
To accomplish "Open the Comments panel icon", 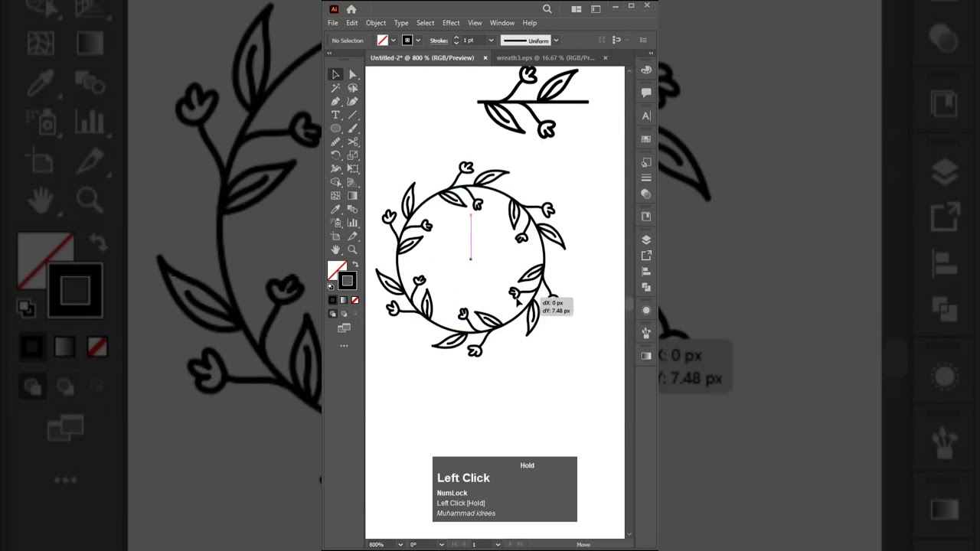I will click(646, 93).
